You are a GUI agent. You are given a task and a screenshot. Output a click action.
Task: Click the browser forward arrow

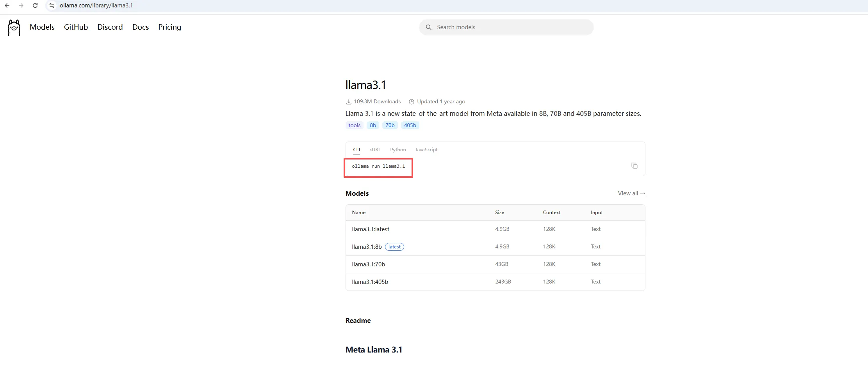(x=21, y=5)
